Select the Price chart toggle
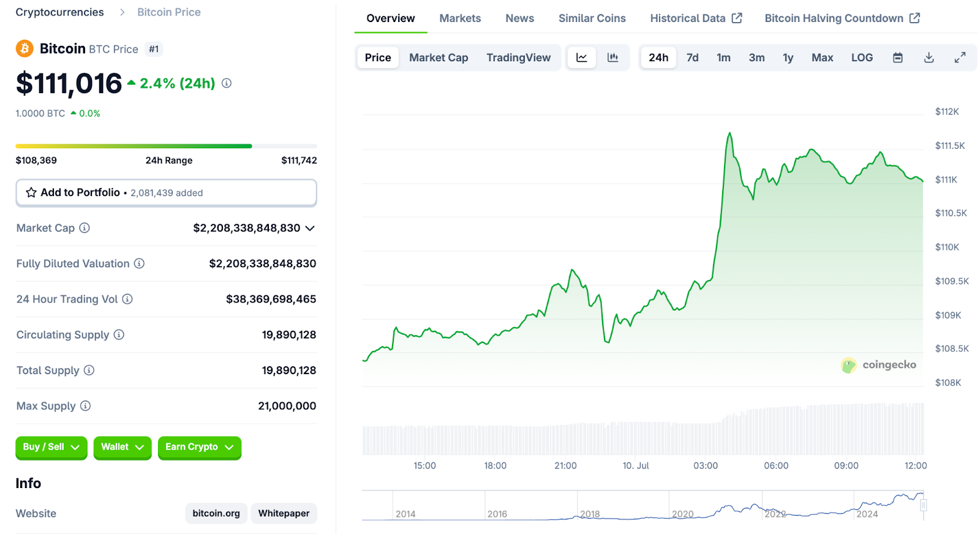This screenshot has width=980, height=534. [x=378, y=58]
